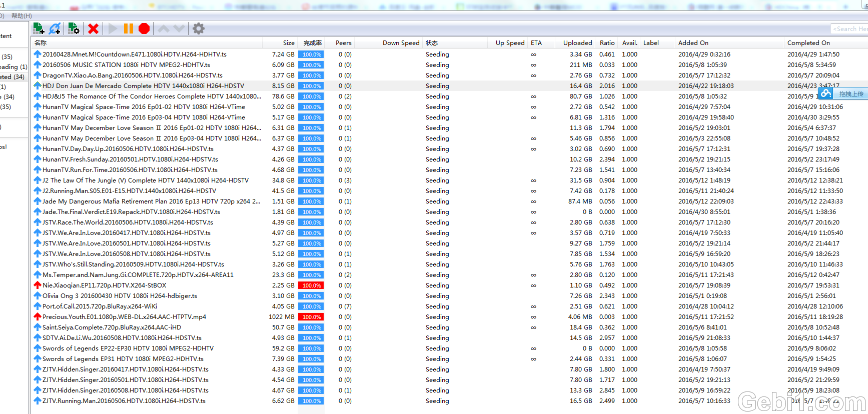The image size is (868, 414).
Task: Sort by the Uploaded column header
Action: (575, 43)
